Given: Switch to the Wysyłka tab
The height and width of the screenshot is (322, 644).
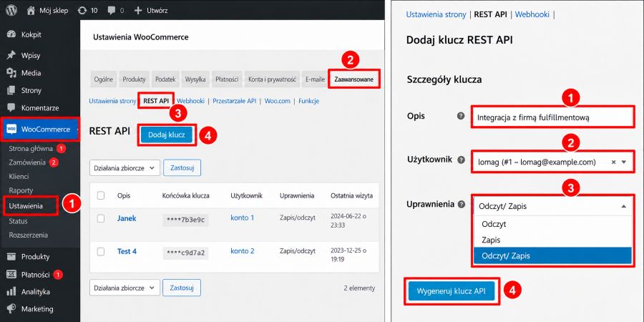Looking at the screenshot, I should pyautogui.click(x=195, y=79).
